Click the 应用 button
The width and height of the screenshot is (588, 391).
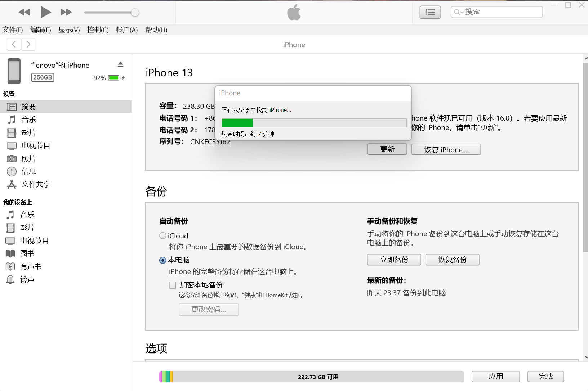coord(496,376)
